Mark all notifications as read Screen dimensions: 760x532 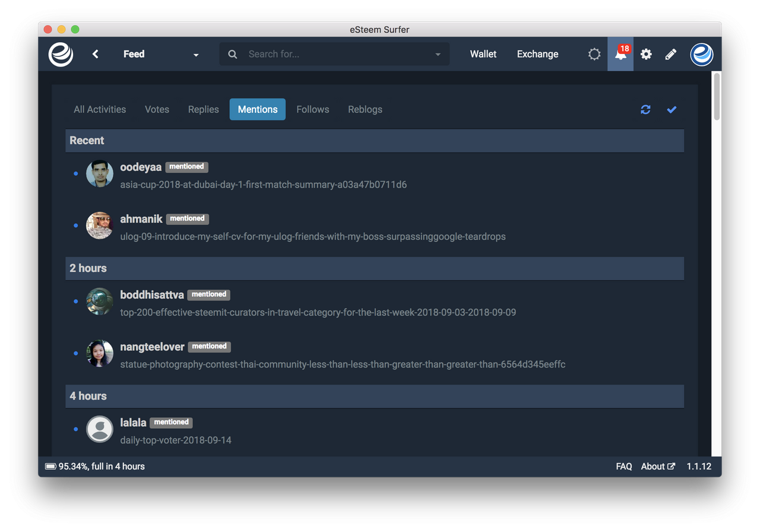tap(672, 109)
